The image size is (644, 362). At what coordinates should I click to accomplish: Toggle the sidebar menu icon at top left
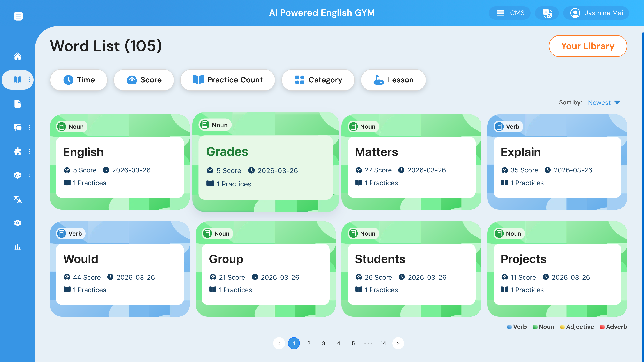pos(18,16)
